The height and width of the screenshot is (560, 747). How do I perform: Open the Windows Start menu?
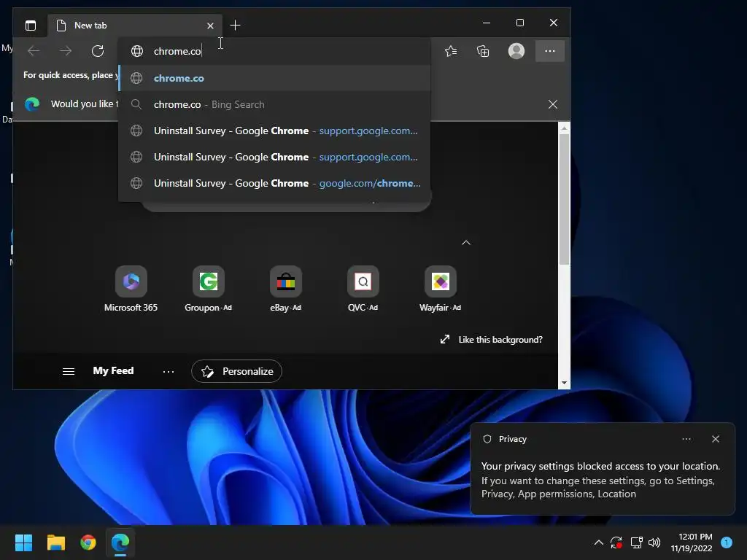click(23, 542)
